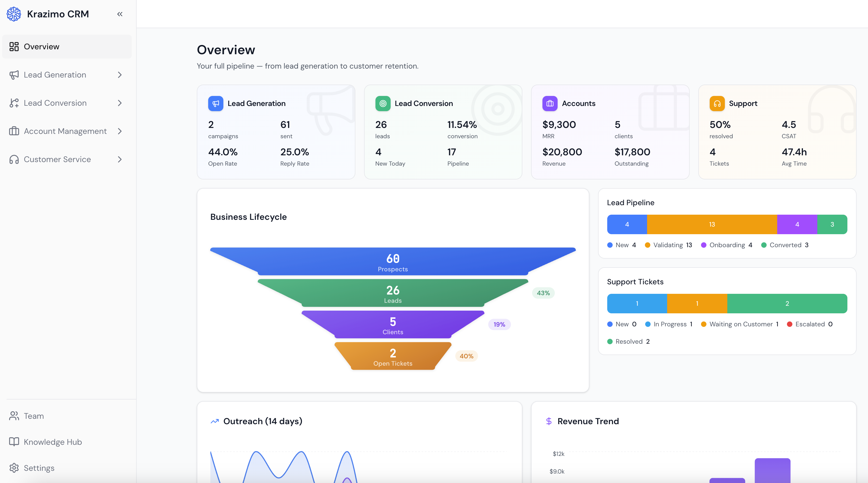Viewport: 868px width, 483px height.
Task: Click the green Resolved segment in Support Tickets
Action: [x=787, y=304]
